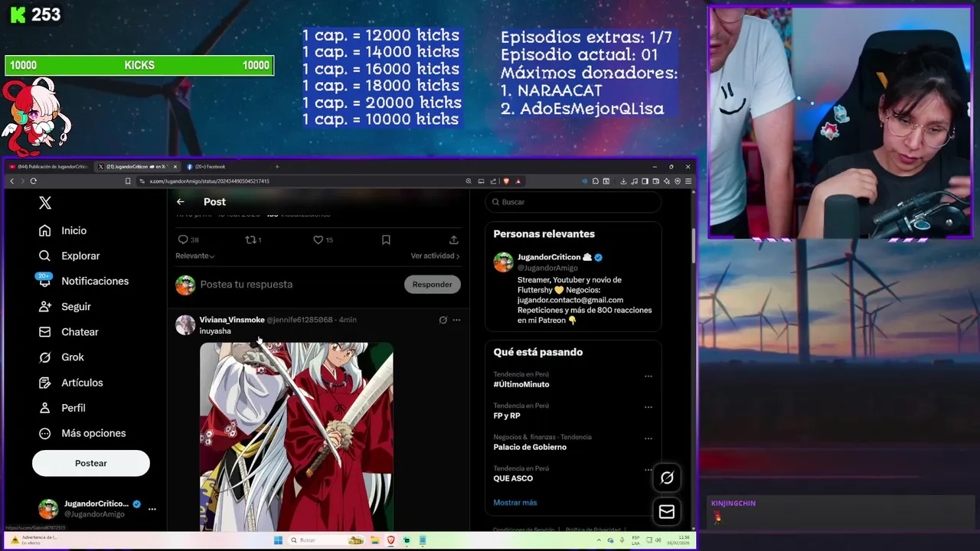The image size is (980, 551).
Task: Expand the Relevante sort dropdown
Action: [195, 256]
